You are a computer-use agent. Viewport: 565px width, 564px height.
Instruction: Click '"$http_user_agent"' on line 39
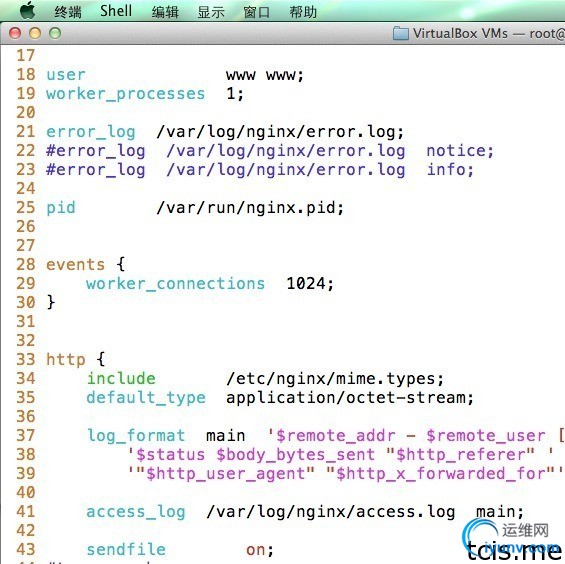click(x=225, y=474)
